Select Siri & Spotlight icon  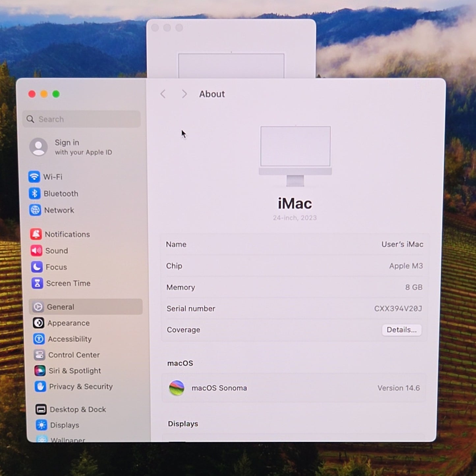click(x=40, y=371)
